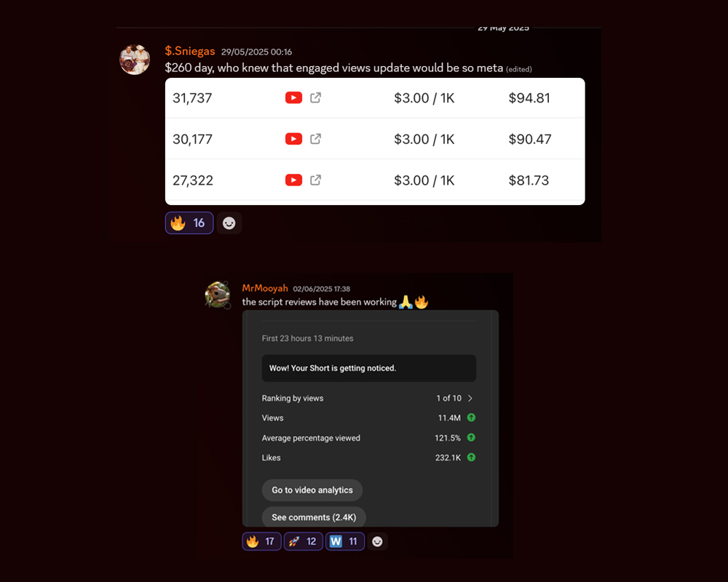Image resolution: width=728 pixels, height=582 pixels.
Task: Open external link in 27,322 row
Action: tap(315, 180)
